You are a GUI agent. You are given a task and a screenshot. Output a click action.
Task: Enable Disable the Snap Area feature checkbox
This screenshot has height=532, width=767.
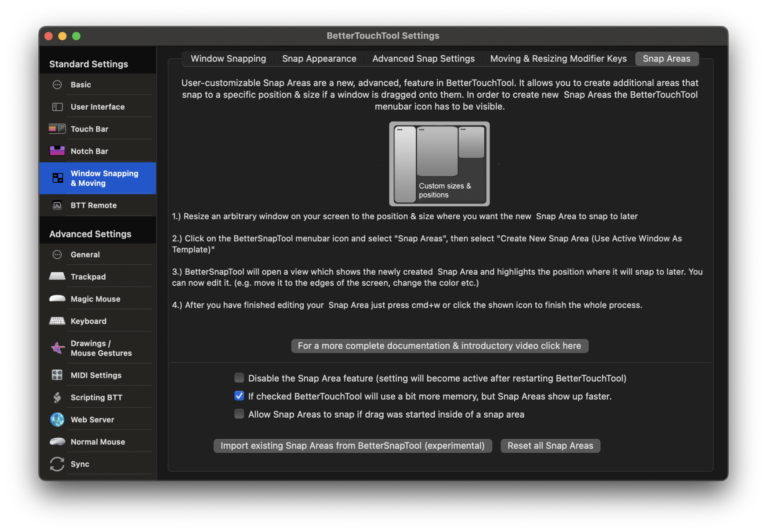239,378
